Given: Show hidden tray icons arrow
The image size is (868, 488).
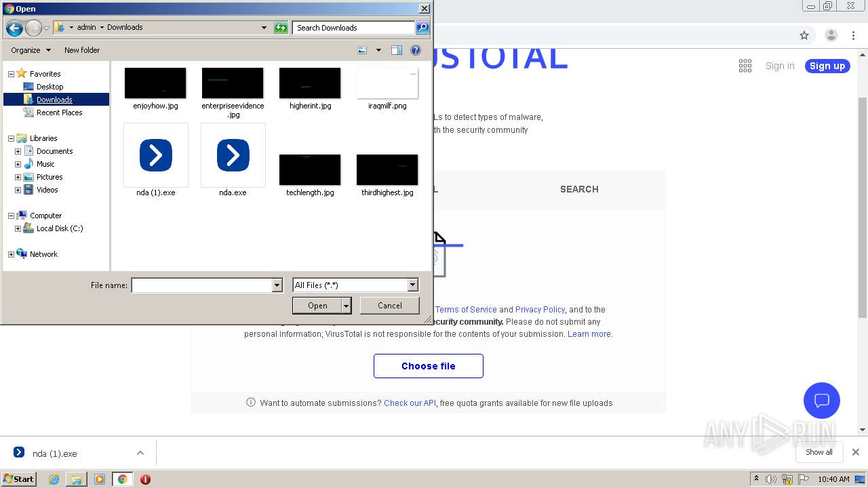Looking at the screenshot, I should [x=757, y=479].
